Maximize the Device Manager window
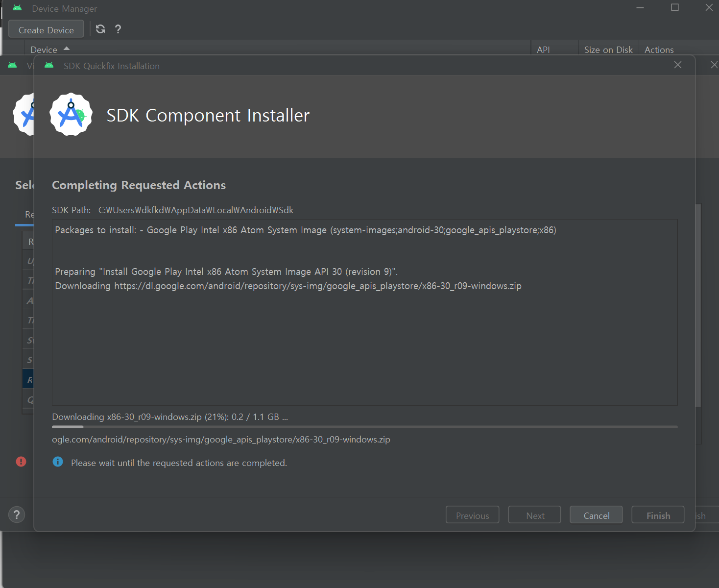This screenshot has width=719, height=588. (x=675, y=7)
